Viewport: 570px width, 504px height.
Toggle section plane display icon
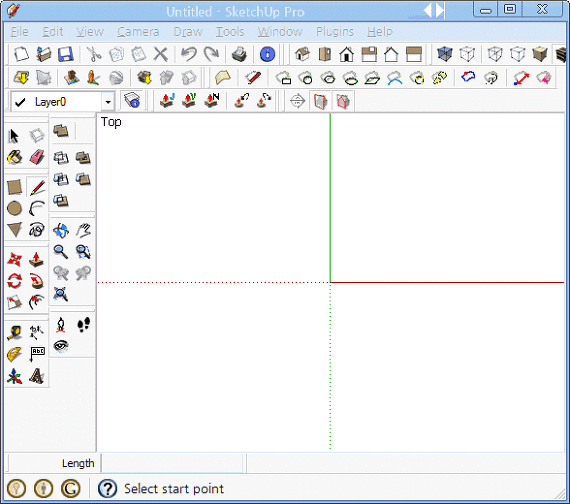click(x=321, y=101)
